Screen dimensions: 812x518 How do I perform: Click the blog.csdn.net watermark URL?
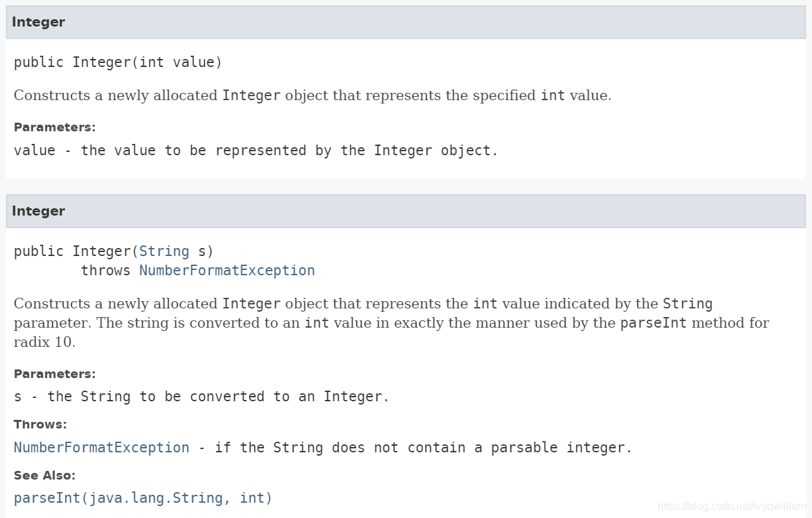[x=728, y=507]
